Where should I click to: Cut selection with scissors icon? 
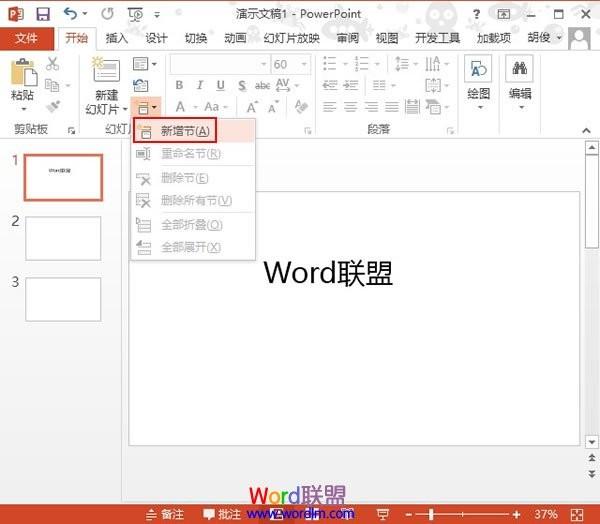[52, 64]
